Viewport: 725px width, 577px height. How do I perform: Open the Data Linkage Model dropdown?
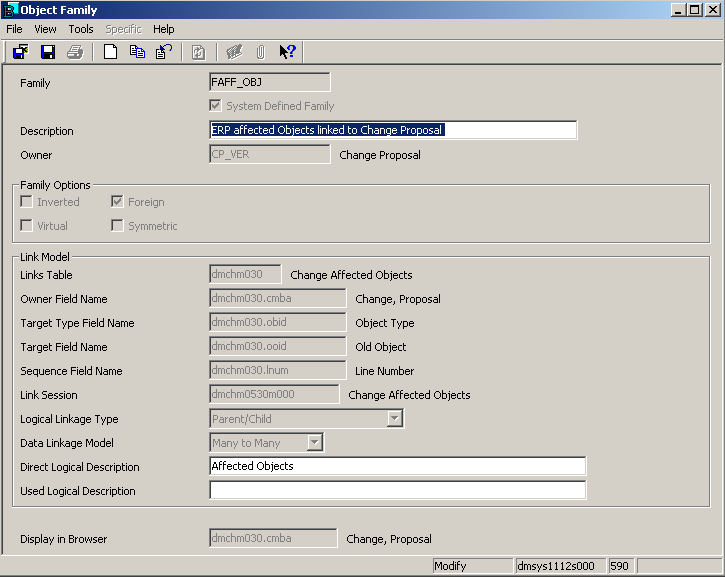314,443
